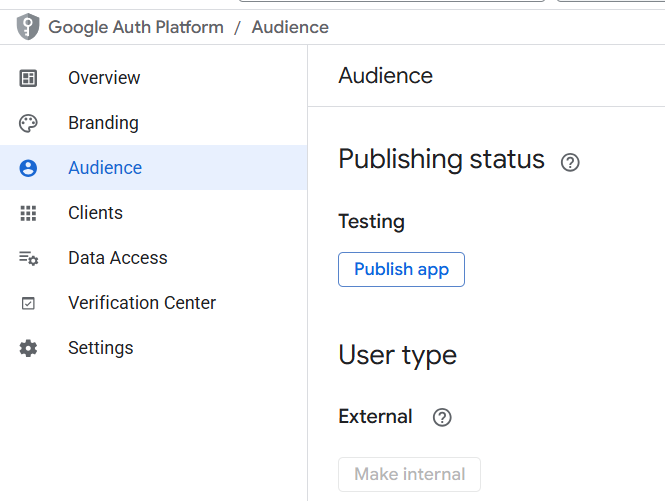Image resolution: width=665 pixels, height=501 pixels.
Task: Open the Clients page
Action: [154, 213]
